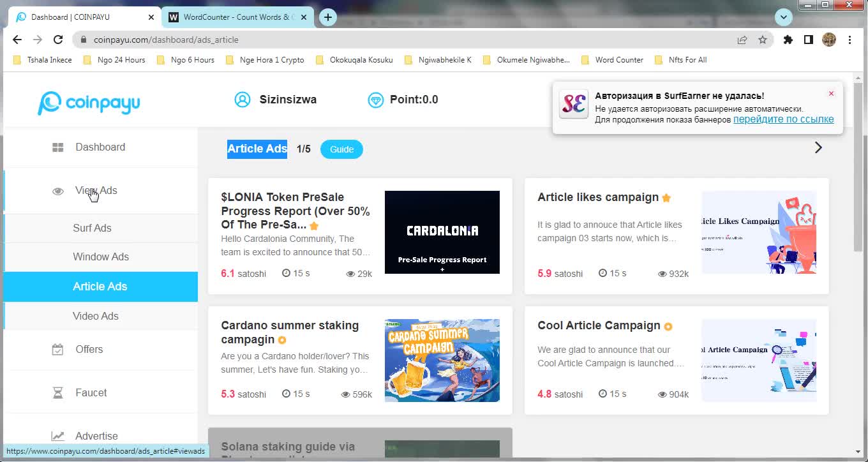This screenshot has height=462, width=868.
Task: Open Okokuqala Kosuku bookmark folder
Action: coord(354,60)
